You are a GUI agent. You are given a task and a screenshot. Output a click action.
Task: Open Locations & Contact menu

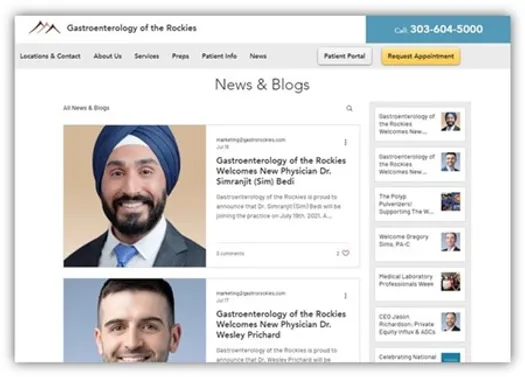[x=50, y=56]
